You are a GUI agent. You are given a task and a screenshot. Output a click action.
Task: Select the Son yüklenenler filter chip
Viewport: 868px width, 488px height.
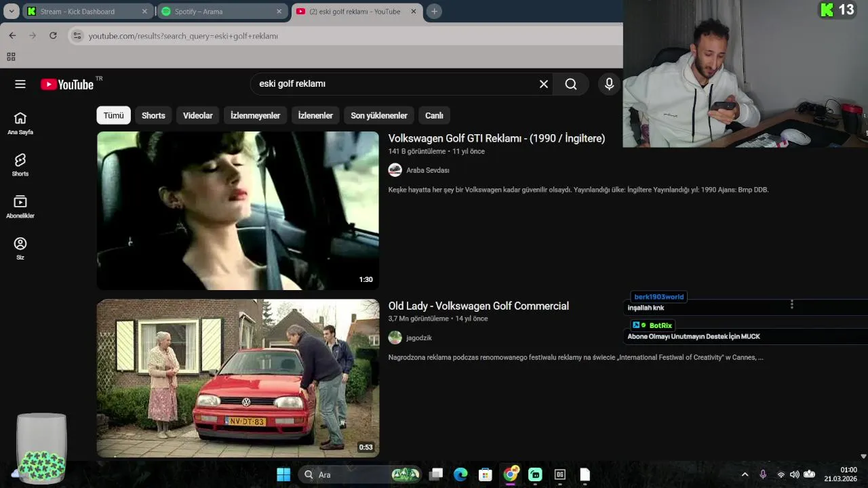pos(379,115)
